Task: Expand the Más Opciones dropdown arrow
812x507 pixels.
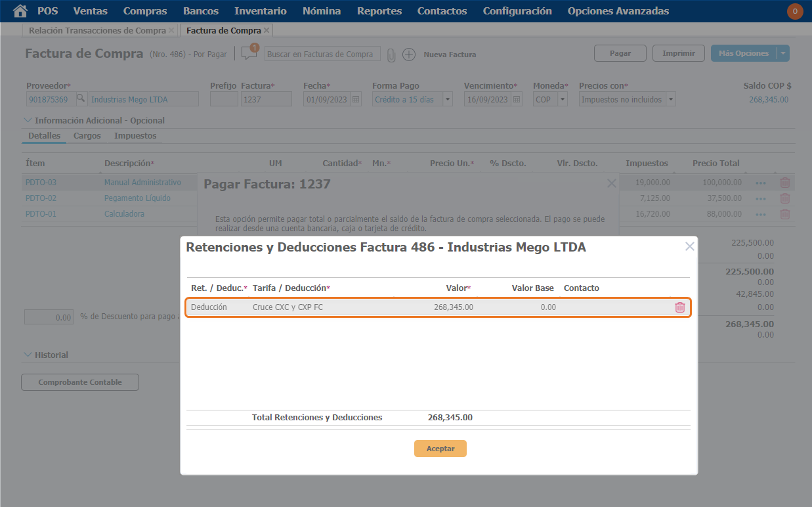Action: coord(782,54)
